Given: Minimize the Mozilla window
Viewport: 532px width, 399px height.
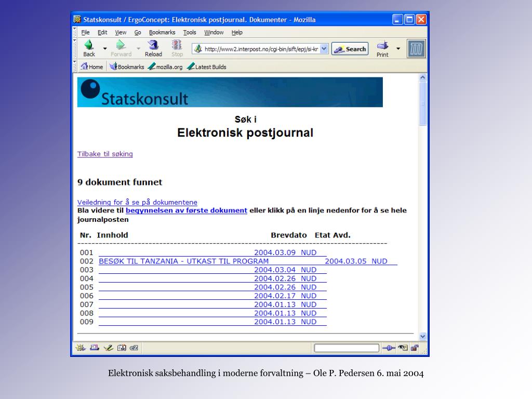Looking at the screenshot, I should click(397, 19).
